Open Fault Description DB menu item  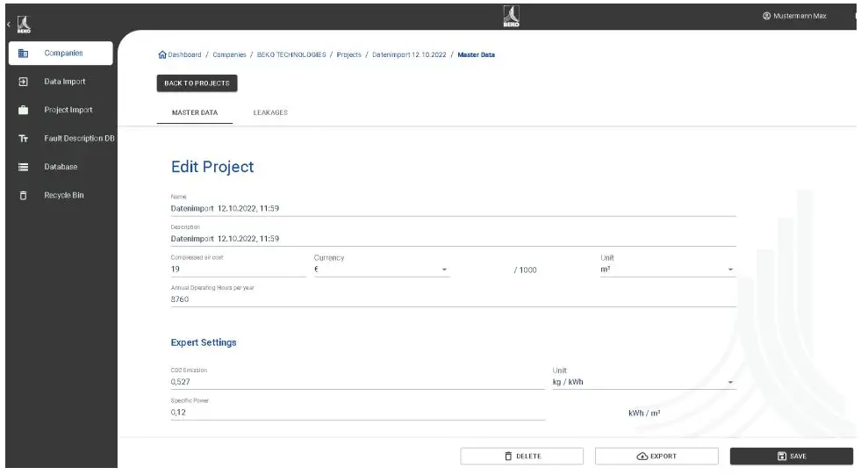[62, 139]
